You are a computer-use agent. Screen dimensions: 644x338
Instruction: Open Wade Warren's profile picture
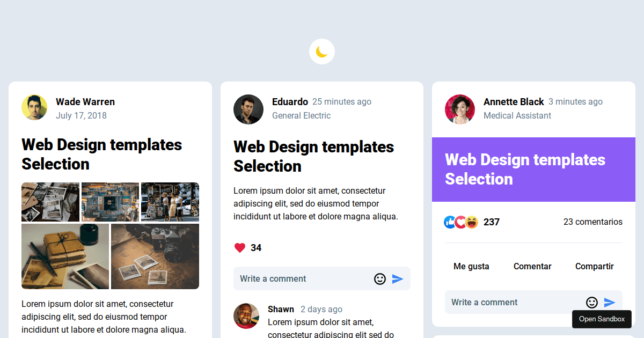tap(34, 107)
